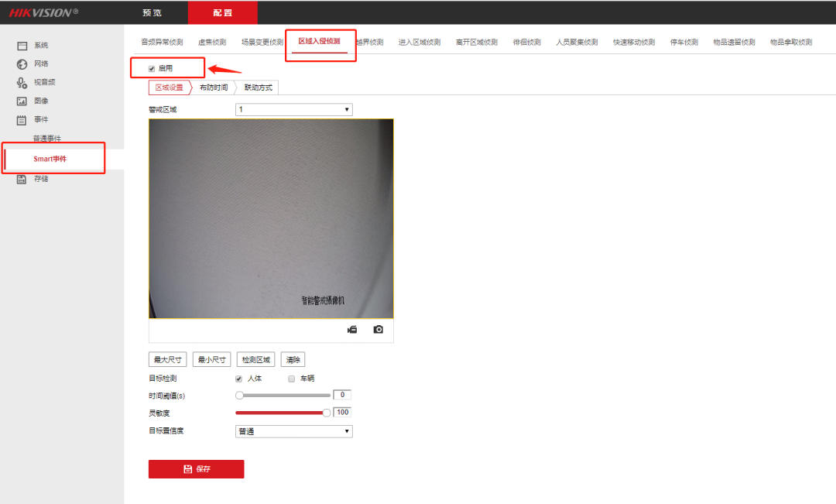836x504 pixels.
Task: Uncheck the 人体 target detection checkbox
Action: point(239,379)
